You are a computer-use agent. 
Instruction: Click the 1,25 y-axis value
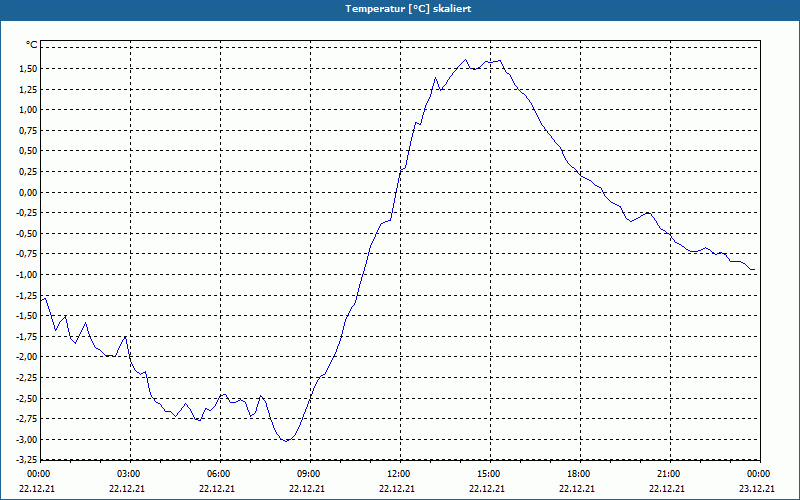click(29, 89)
